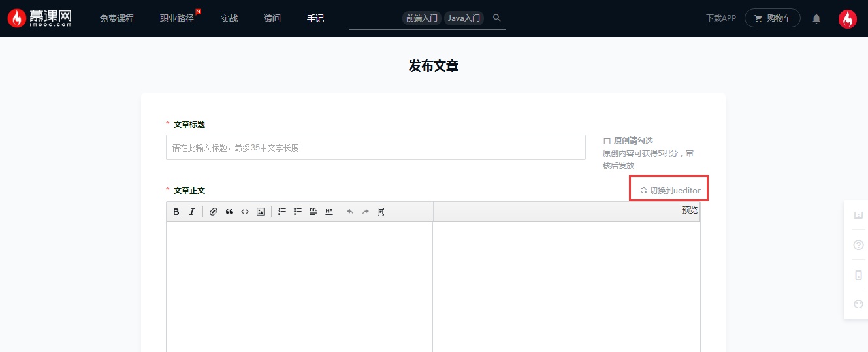Screen dimensions: 868x352
Task: Open notifications via the bell icon
Action: 816,18
